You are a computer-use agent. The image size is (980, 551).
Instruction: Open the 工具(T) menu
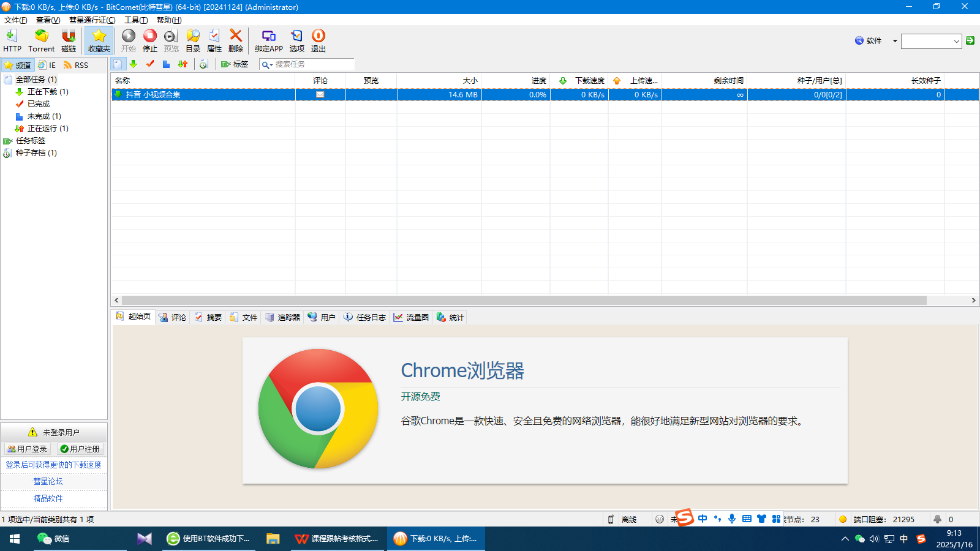(x=136, y=20)
